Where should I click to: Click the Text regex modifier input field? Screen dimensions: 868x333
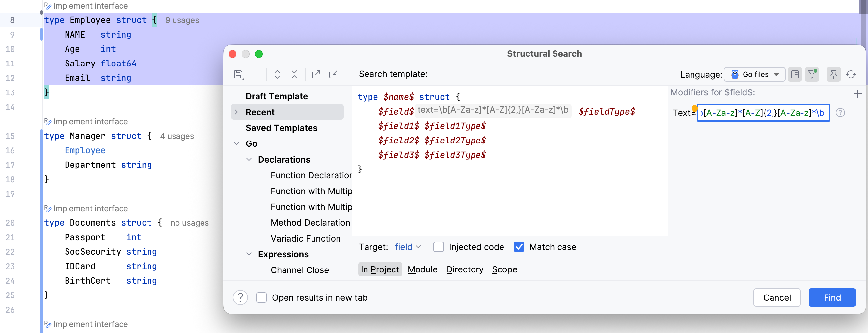763,113
